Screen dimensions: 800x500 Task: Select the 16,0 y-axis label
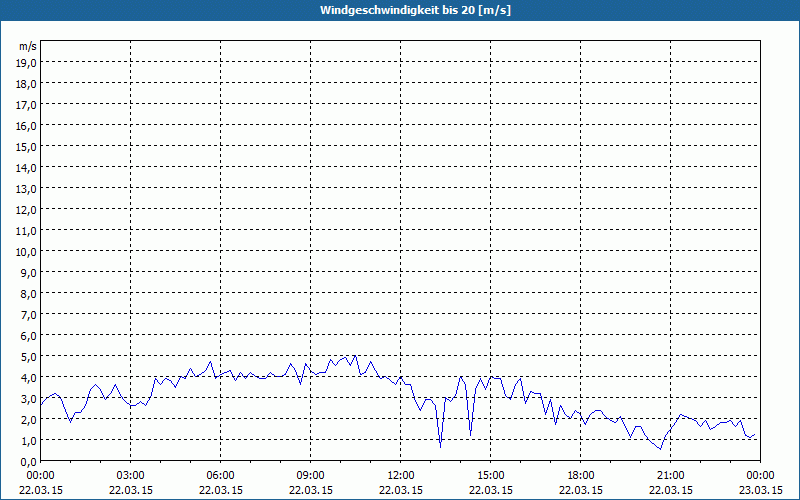pyautogui.click(x=26, y=126)
